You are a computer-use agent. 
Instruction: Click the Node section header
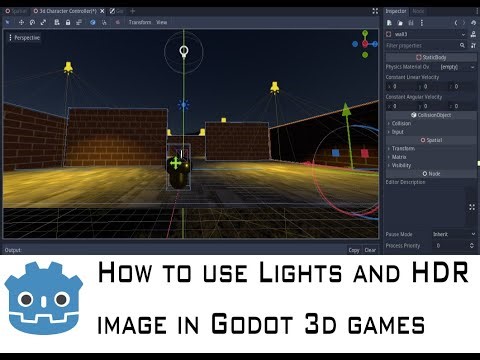pos(431,174)
